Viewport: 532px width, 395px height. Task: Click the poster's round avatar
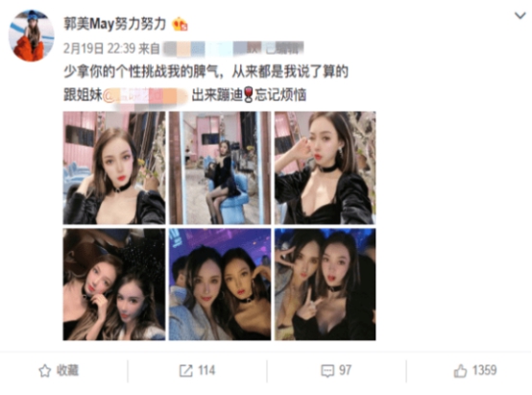[32, 36]
